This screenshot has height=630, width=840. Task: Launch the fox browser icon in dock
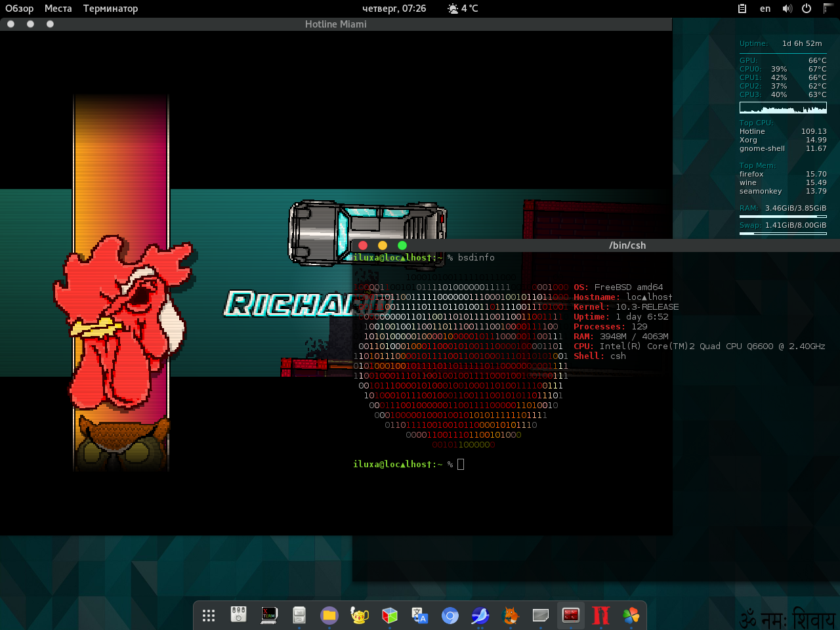coord(511,615)
